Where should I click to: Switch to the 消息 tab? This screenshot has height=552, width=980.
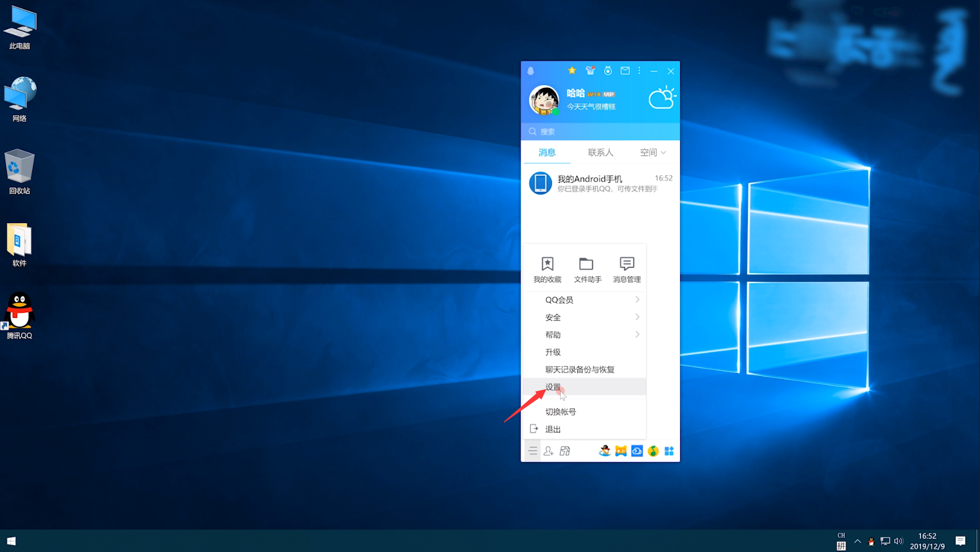tap(547, 152)
